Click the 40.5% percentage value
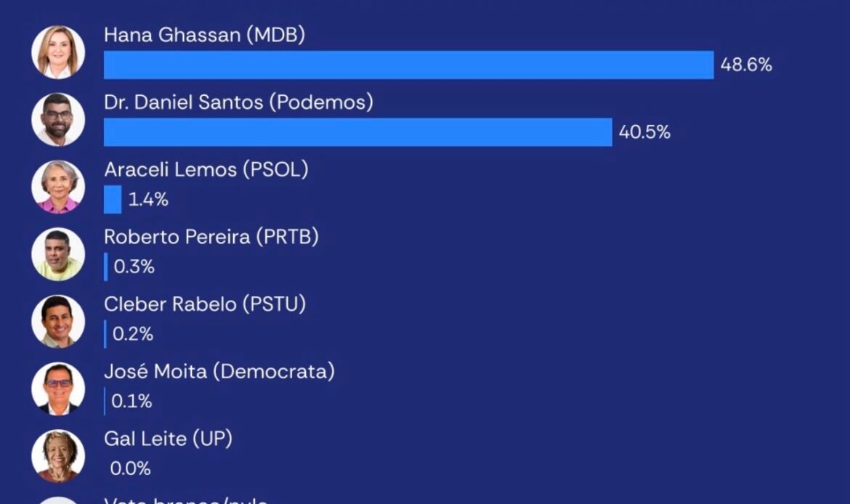The height and width of the screenshot is (504, 850). coord(644,132)
